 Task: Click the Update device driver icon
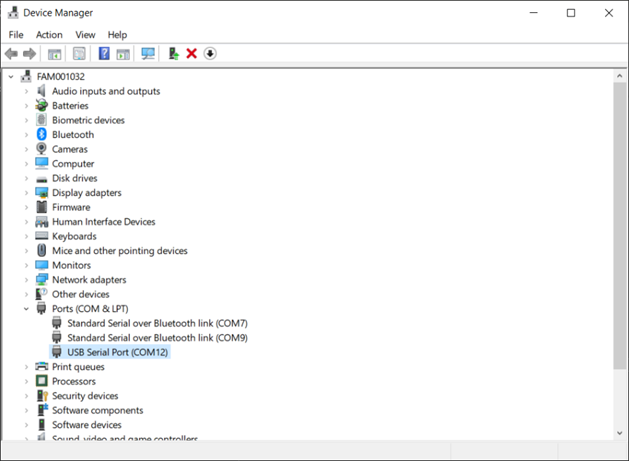point(173,54)
